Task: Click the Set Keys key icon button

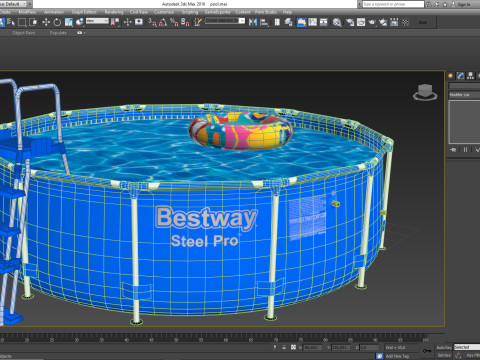Action: click(x=426, y=351)
